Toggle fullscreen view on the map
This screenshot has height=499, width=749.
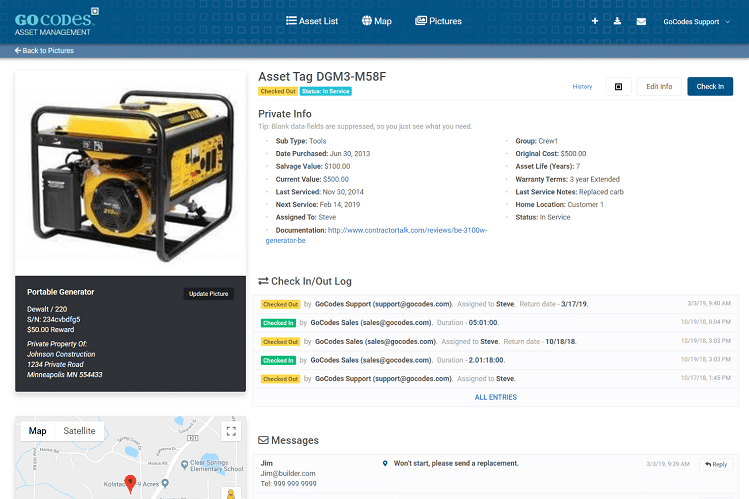pos(231,431)
